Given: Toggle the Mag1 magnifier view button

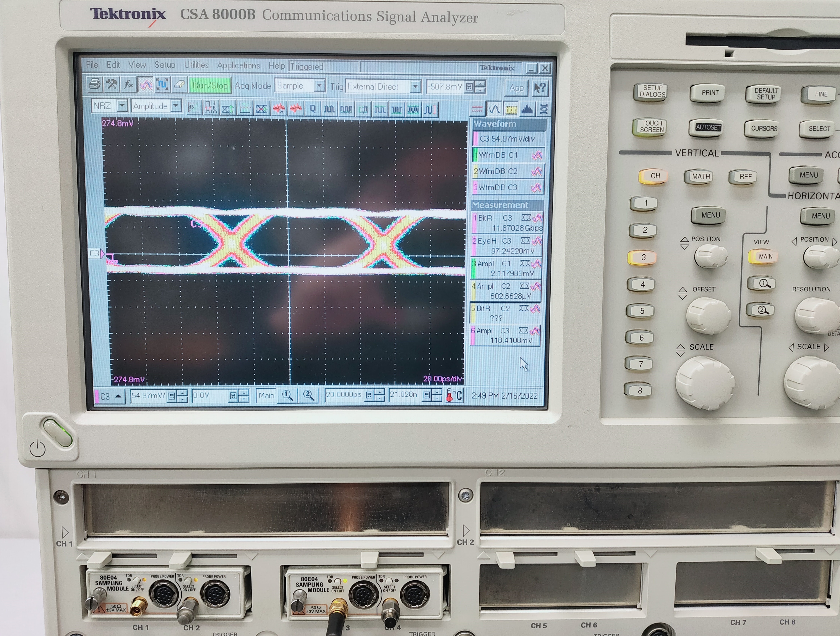Looking at the screenshot, I should pos(288,396).
